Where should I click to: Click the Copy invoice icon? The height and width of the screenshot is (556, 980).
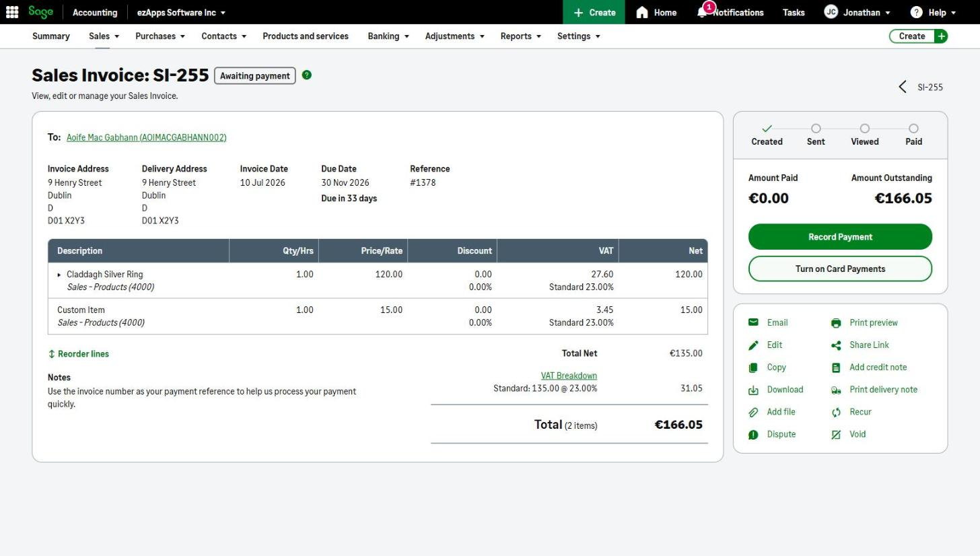[x=753, y=368]
